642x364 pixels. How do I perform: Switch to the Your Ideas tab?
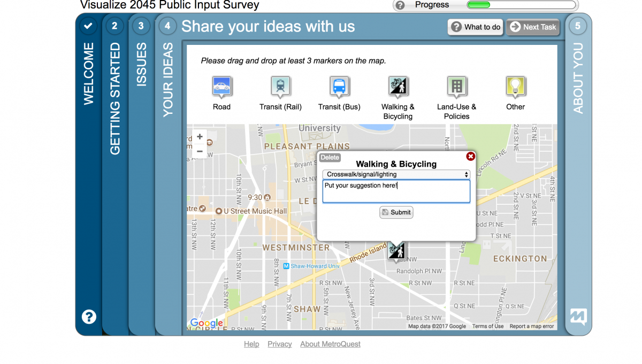[x=167, y=79]
